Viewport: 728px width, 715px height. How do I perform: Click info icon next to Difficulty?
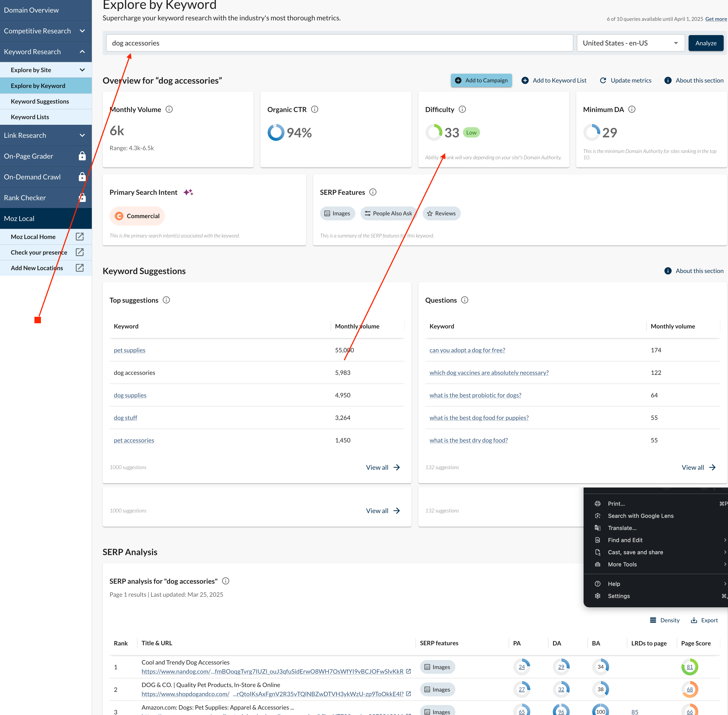[462, 109]
